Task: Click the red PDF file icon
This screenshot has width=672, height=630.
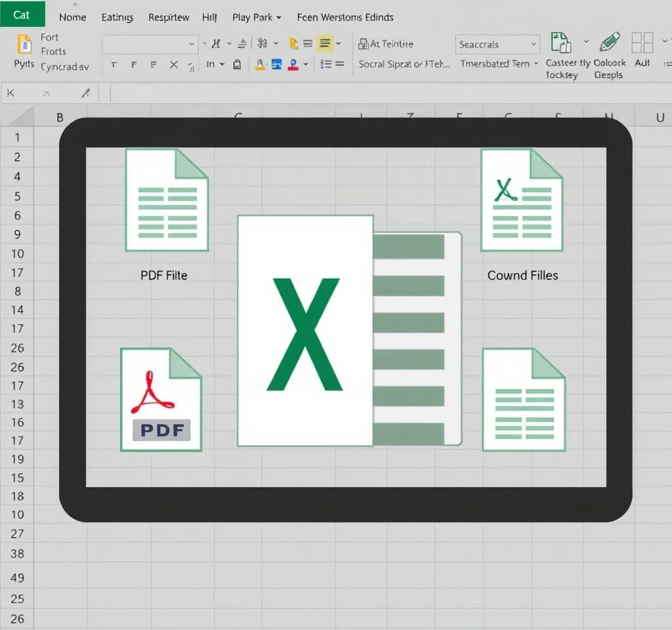Action: click(161, 399)
